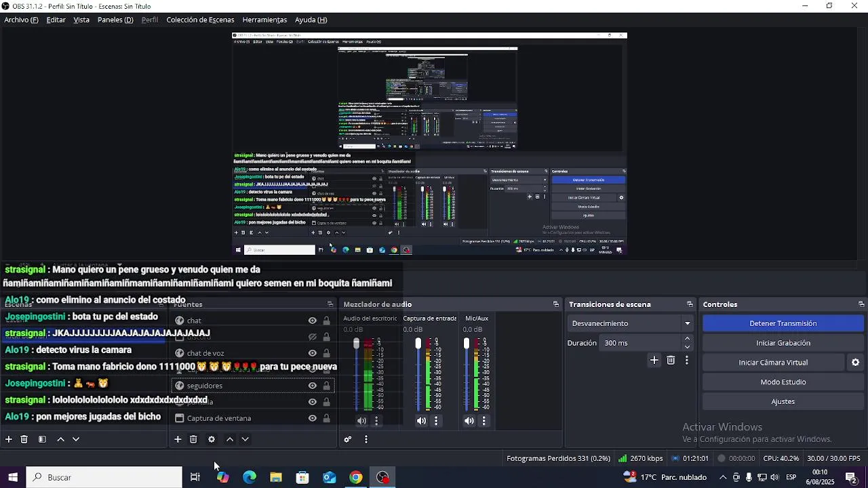
Task: Unlock the chat source
Action: 326,321
